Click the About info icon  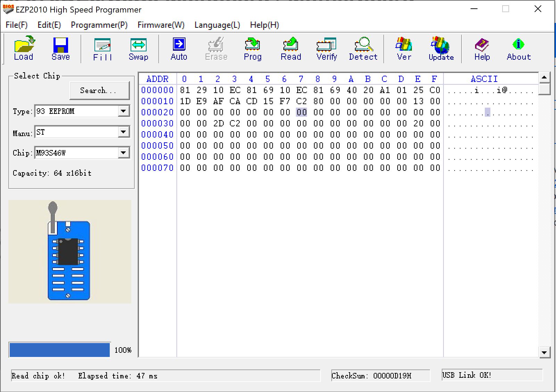coord(518,49)
